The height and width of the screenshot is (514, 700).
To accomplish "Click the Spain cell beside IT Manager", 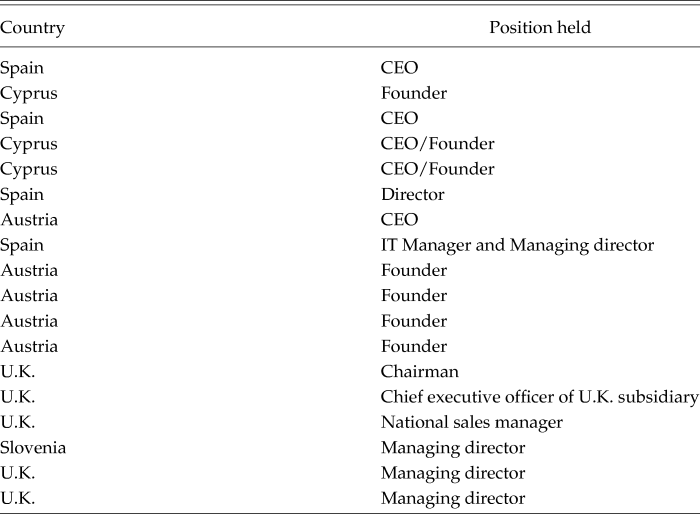I will 22,245.
